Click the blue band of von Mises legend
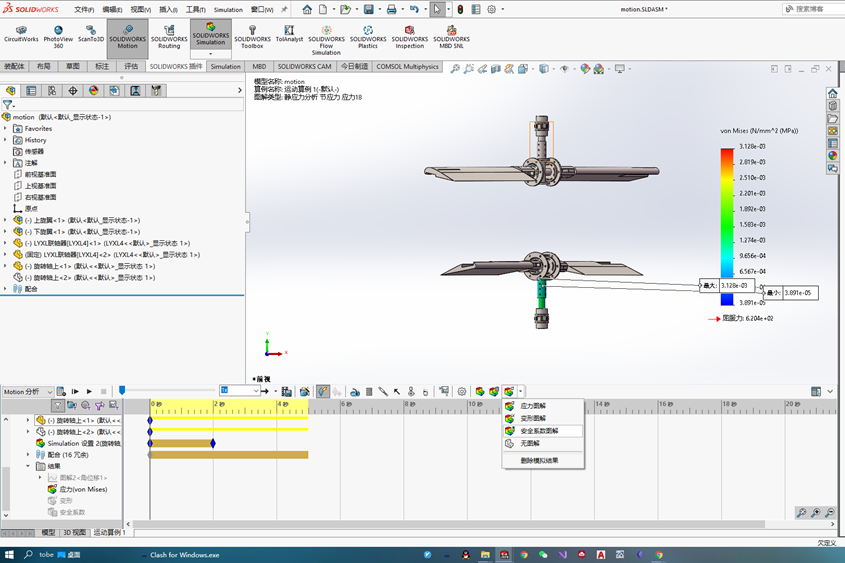 point(727,300)
